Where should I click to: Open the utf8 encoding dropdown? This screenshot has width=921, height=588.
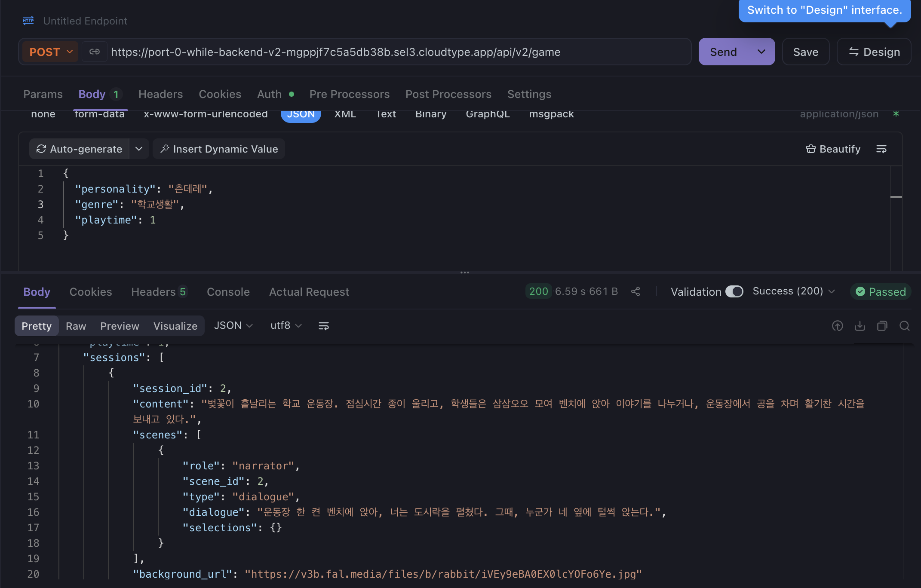point(286,326)
